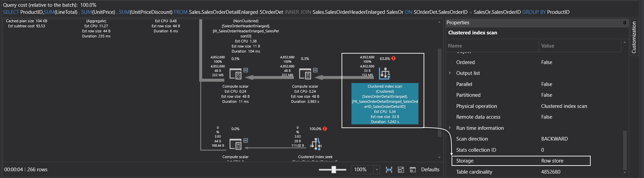The width and height of the screenshot is (644, 178).
Task: Expand the Output list property
Action: click(x=450, y=73)
